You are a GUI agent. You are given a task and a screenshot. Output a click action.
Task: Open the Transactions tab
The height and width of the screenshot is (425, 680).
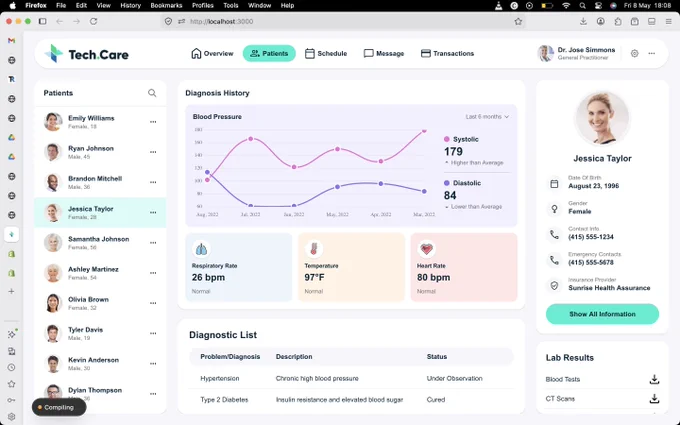(x=447, y=53)
